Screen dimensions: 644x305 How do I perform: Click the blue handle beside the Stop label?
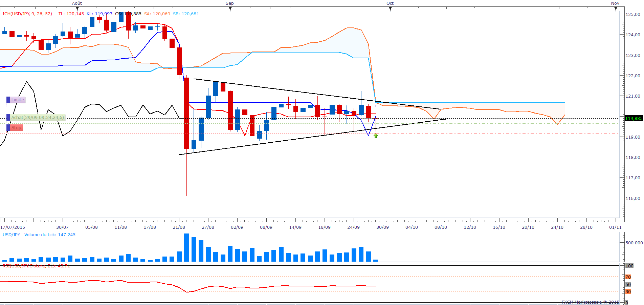coord(8,128)
